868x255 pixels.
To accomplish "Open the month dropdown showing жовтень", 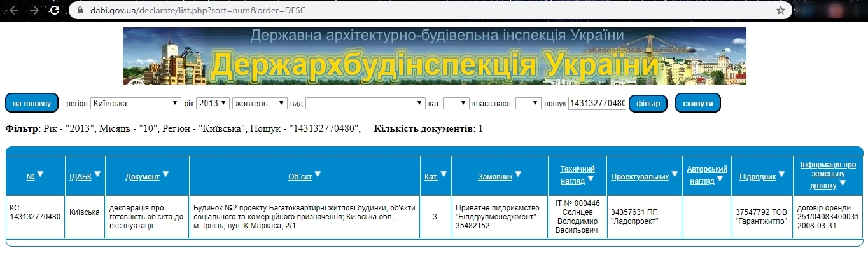I will point(260,103).
